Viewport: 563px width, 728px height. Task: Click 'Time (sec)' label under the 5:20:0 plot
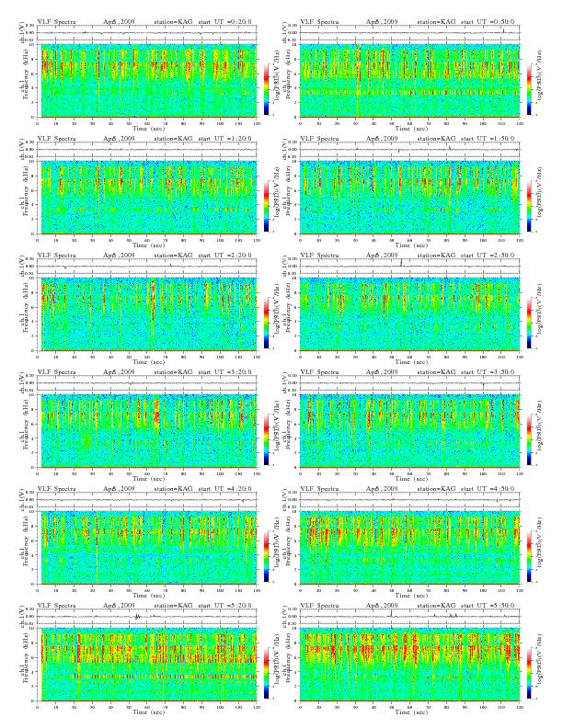[x=149, y=712]
